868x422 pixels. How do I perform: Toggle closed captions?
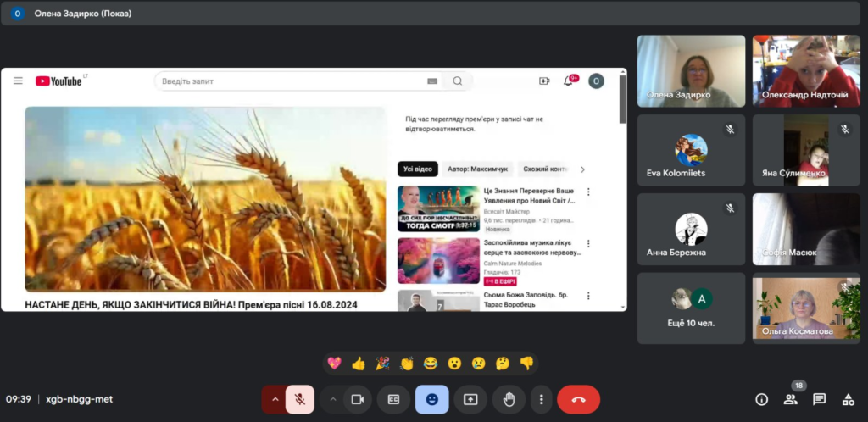(x=393, y=399)
